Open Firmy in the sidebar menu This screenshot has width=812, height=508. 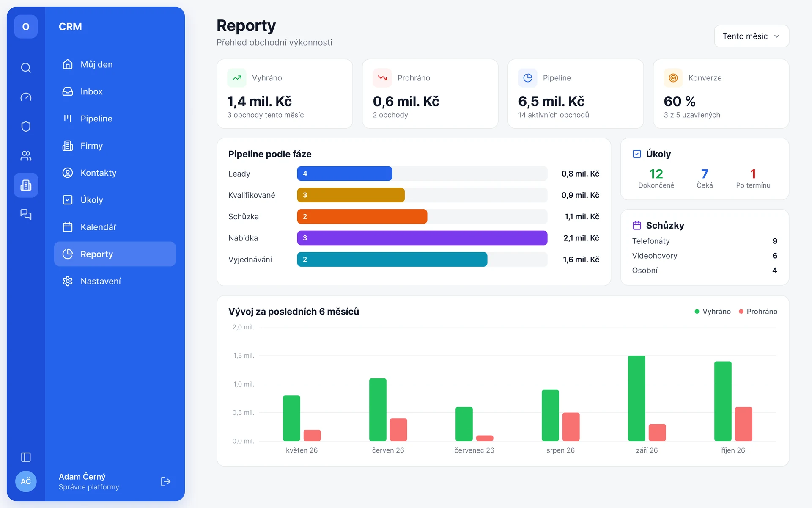(115, 146)
